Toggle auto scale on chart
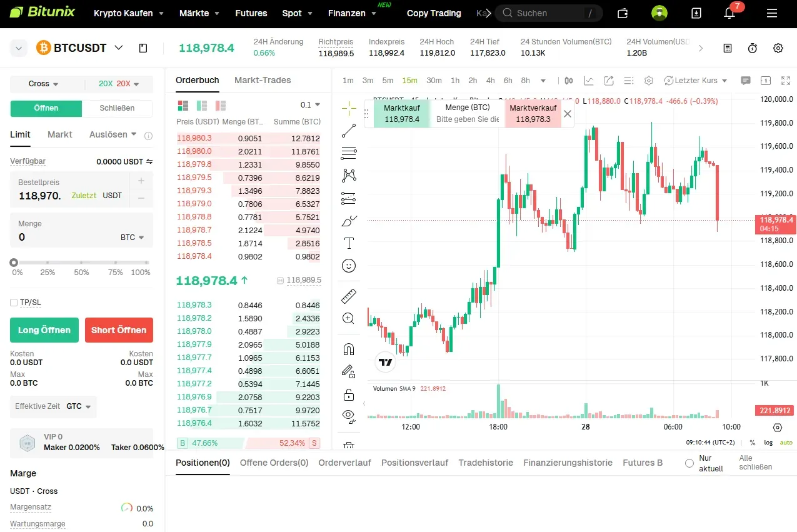 pos(786,443)
